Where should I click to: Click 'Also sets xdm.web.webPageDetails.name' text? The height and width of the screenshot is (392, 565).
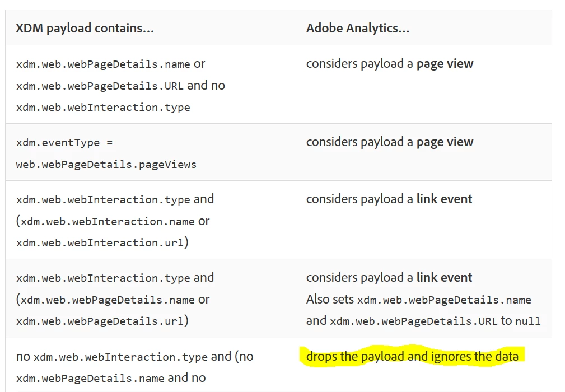click(419, 300)
